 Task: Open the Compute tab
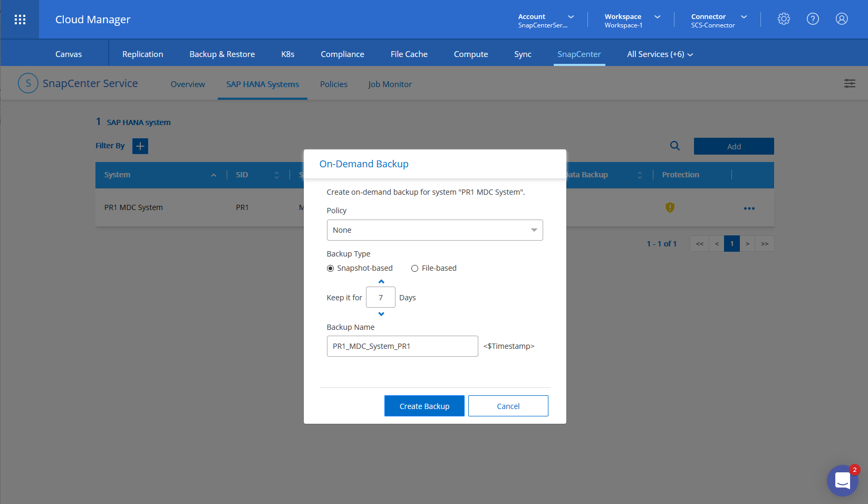(x=471, y=54)
